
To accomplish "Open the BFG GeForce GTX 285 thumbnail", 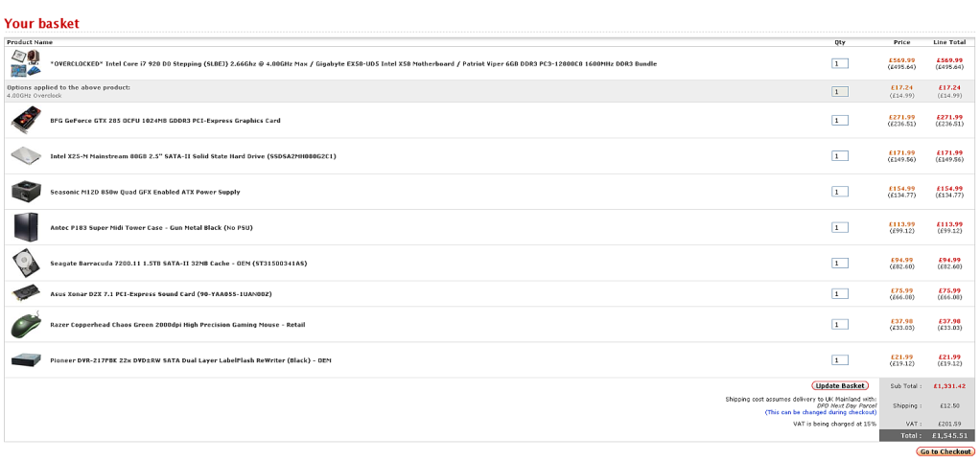I will [26, 121].
